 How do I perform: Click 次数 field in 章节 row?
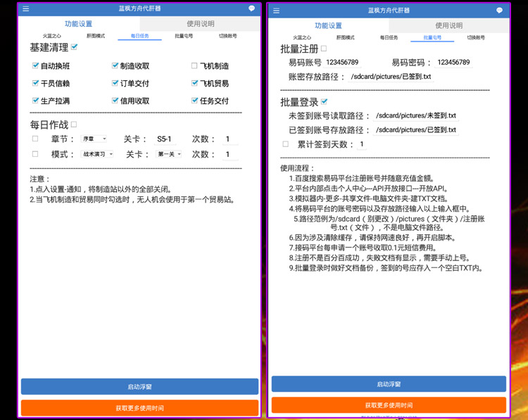[x=230, y=139]
